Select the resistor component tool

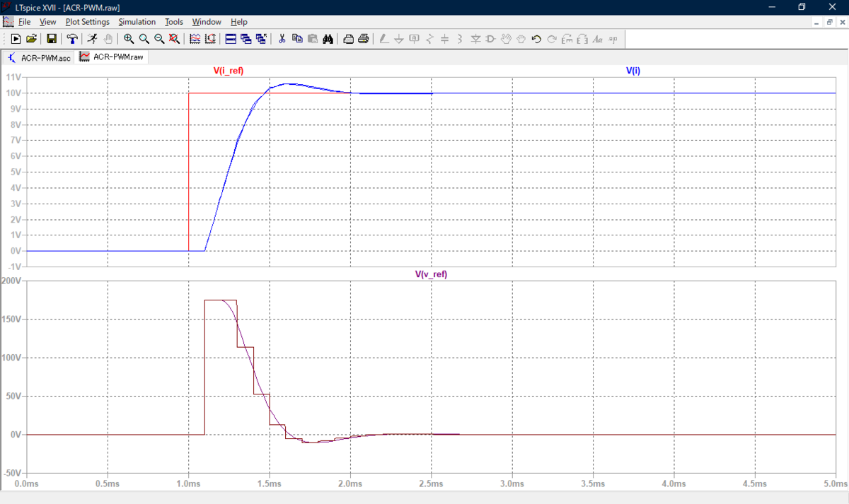[x=429, y=39]
